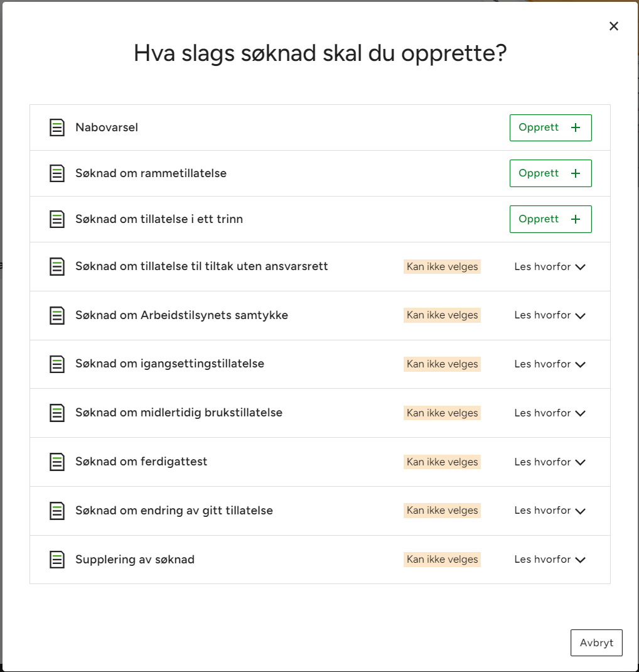Click the document icon next to Supplering av søknad
Screen dimensions: 639x672
pyautogui.click(x=57, y=560)
